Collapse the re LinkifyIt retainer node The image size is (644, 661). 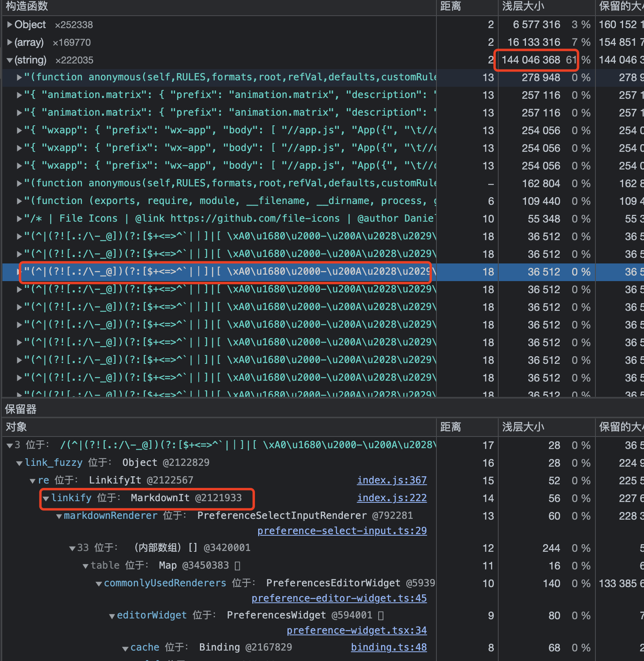pyautogui.click(x=32, y=480)
